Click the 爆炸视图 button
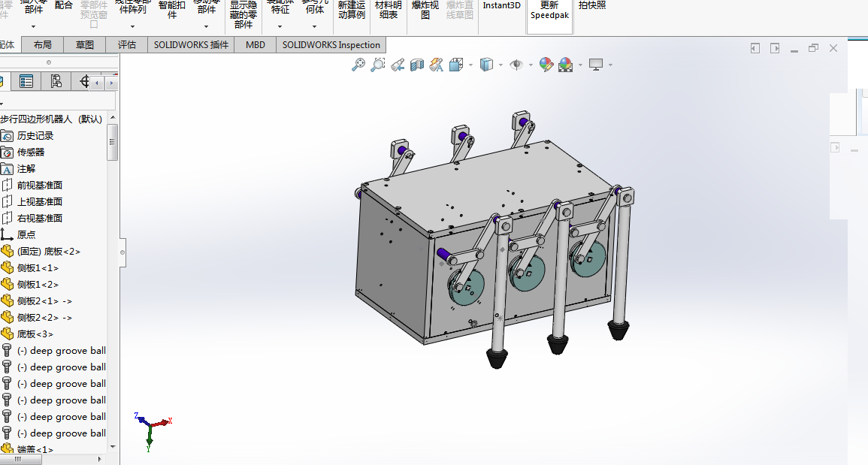The height and width of the screenshot is (465, 868). (x=425, y=11)
